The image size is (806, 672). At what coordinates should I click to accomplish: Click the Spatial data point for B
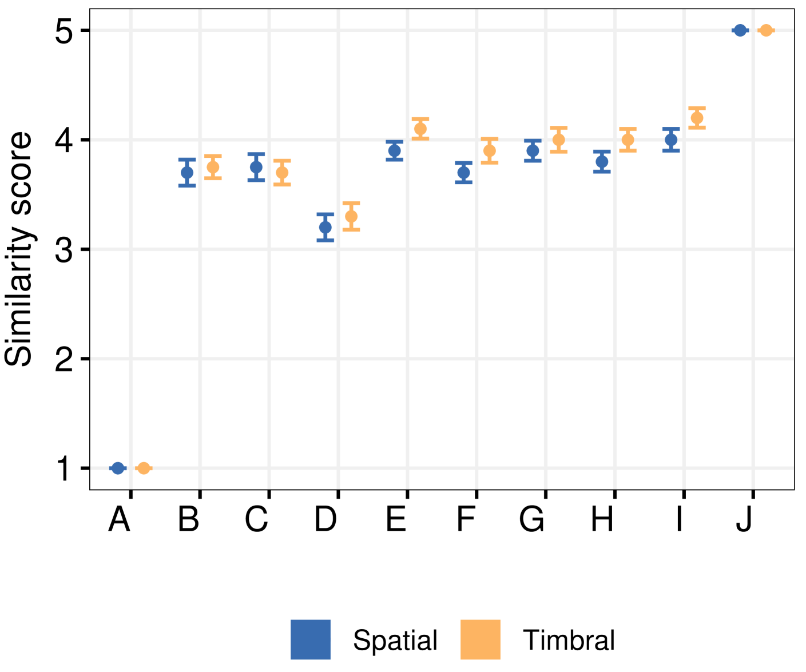pyautogui.click(x=187, y=172)
